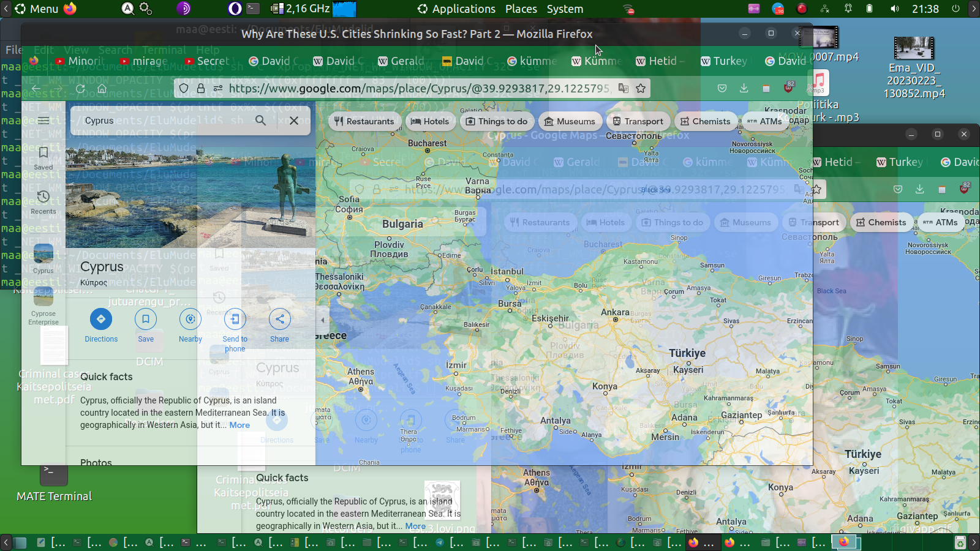
Task: Open the Google Maps hamburger menu
Action: (x=43, y=121)
